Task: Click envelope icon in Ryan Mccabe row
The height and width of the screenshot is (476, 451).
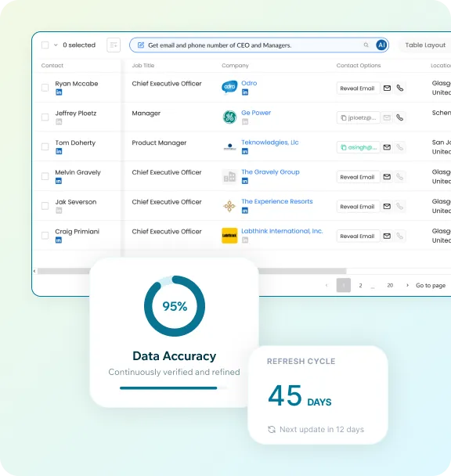Action: point(387,88)
